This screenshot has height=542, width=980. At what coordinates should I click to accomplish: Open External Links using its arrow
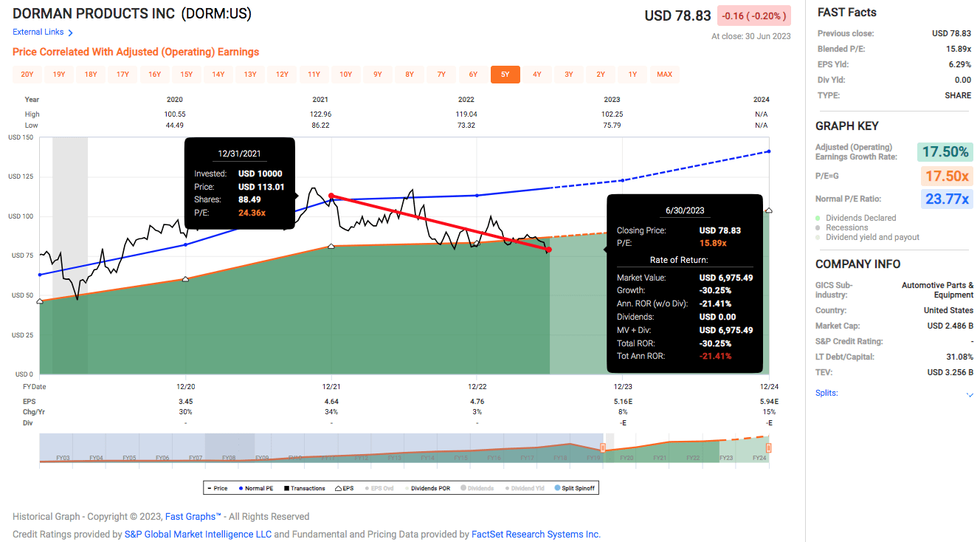click(x=70, y=32)
